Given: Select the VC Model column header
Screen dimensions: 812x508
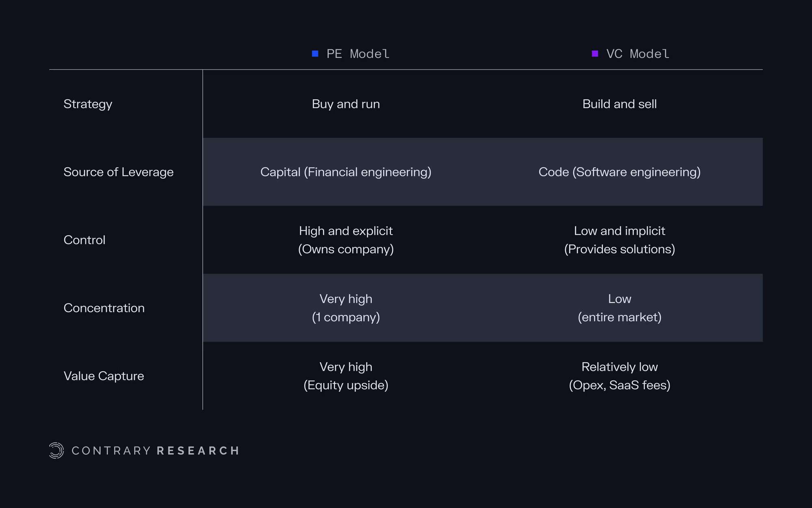Looking at the screenshot, I should click(x=637, y=54).
